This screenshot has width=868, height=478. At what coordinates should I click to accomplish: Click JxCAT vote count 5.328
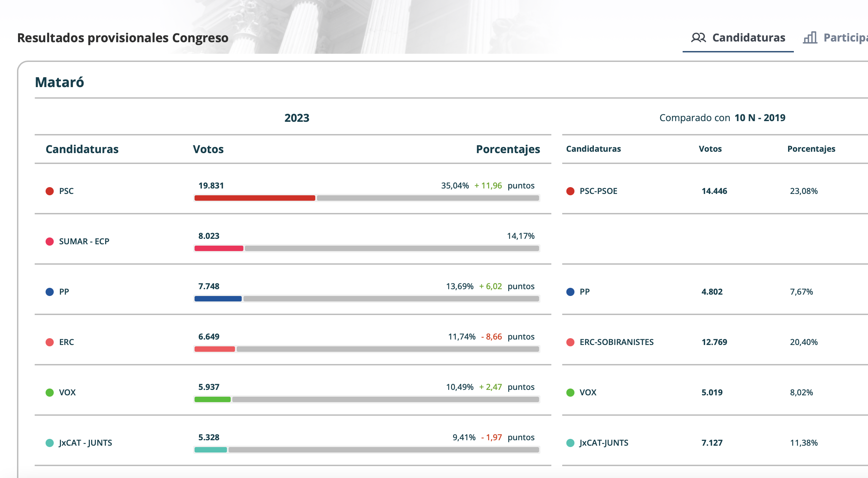point(209,438)
